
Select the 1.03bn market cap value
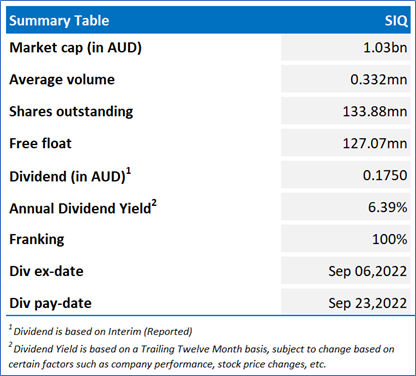pos(385,48)
